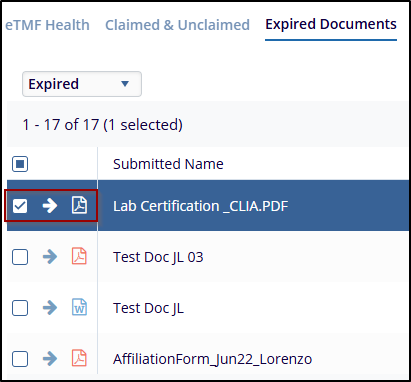Click arrow icon in Lab Certification row
The image size is (411, 382).
click(x=50, y=206)
